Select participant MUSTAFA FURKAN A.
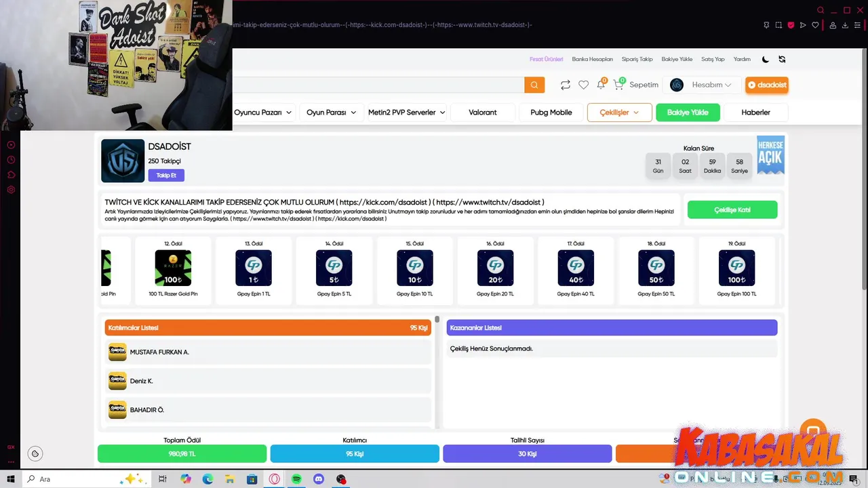The width and height of the screenshot is (868, 488). 268,352
